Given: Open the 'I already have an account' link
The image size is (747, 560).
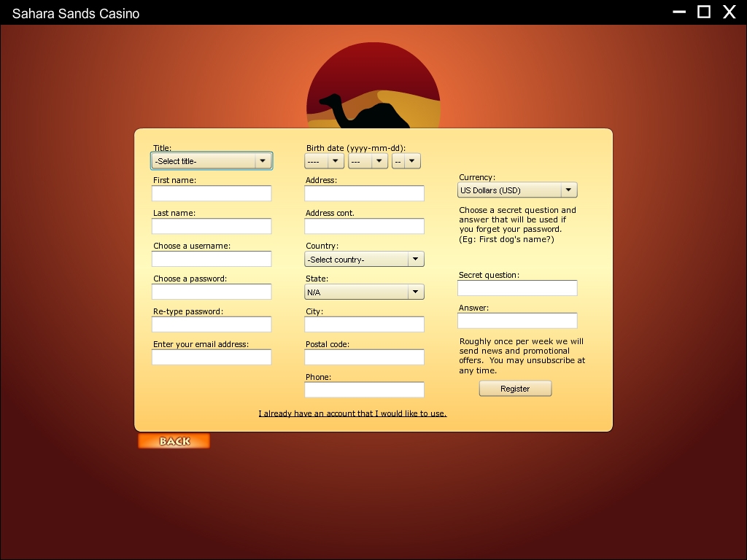Looking at the screenshot, I should tap(352, 413).
